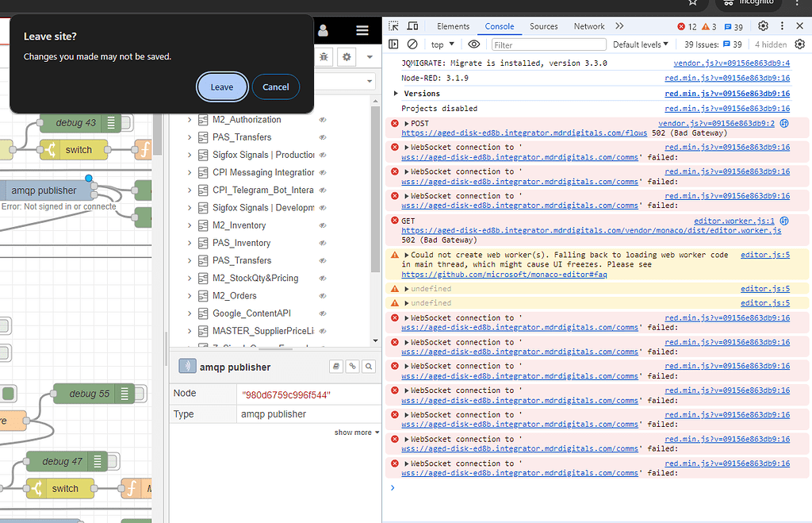Screen dimensions: 812x523
Task: Open the Node-RED hamburger main menu
Action: 362,31
